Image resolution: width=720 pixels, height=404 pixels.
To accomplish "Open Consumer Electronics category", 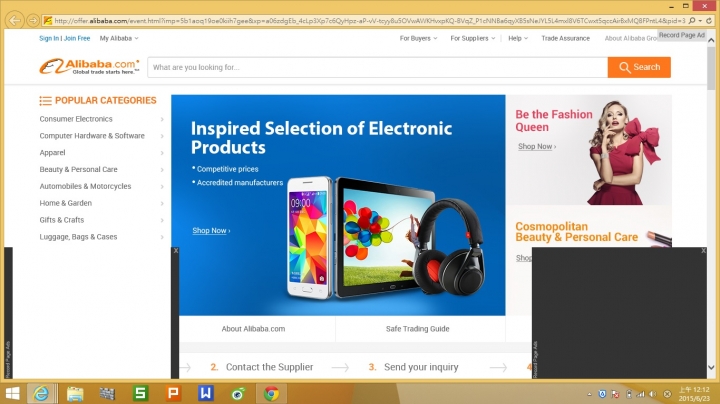I will click(x=76, y=119).
